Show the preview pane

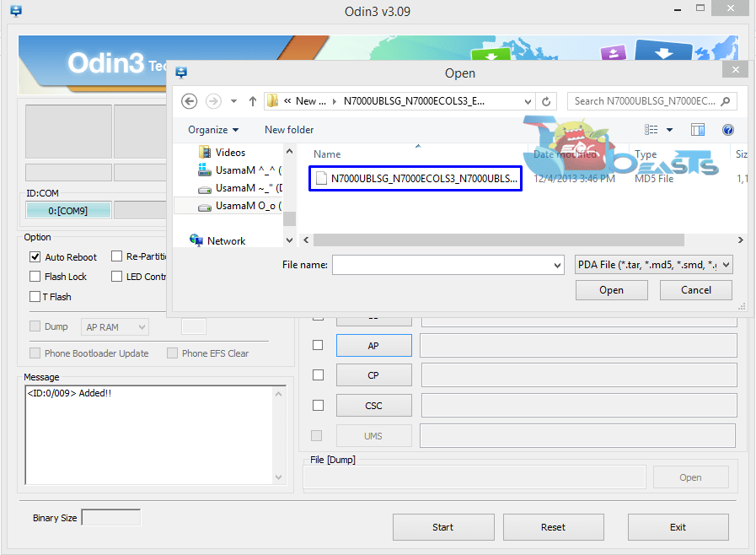tap(697, 129)
